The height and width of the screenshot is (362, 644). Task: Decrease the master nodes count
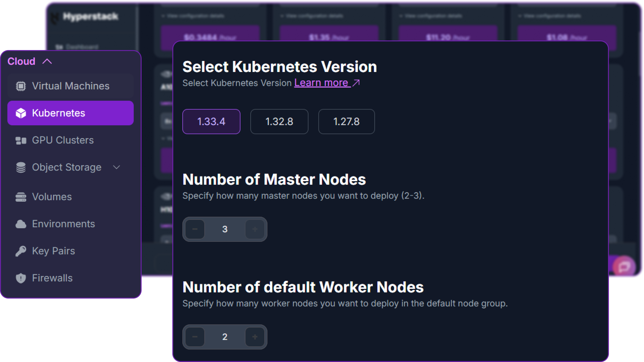(195, 229)
